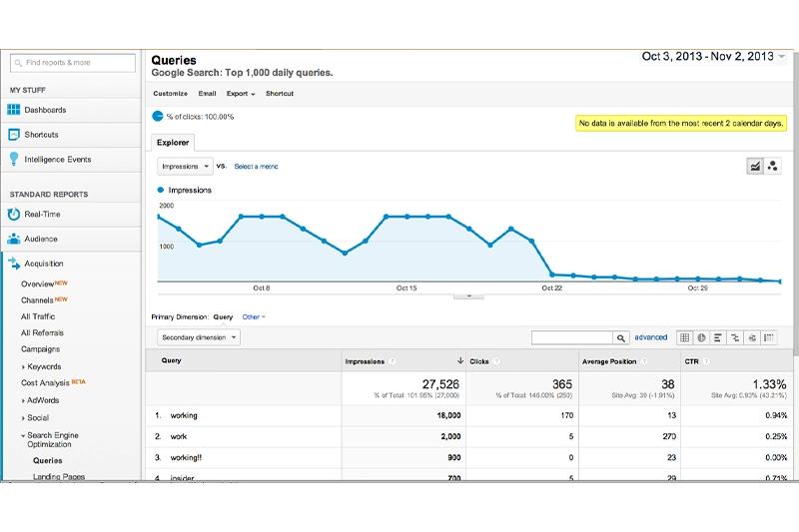
Task: Open Queries report in sidebar
Action: (47, 461)
